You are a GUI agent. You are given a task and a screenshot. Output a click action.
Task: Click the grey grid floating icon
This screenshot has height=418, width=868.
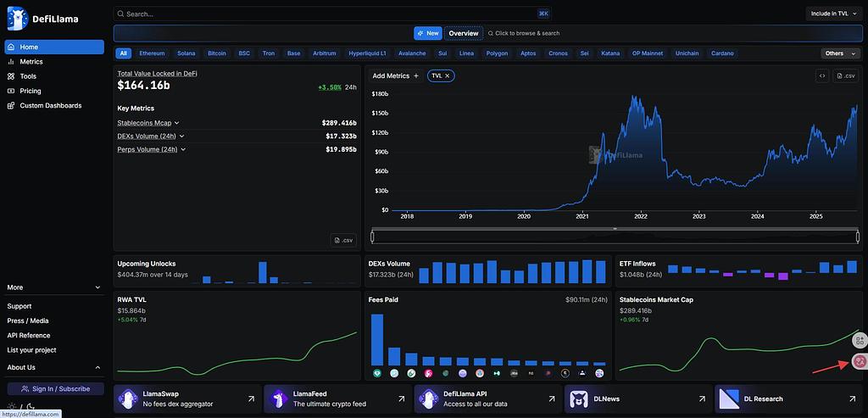[x=860, y=340]
